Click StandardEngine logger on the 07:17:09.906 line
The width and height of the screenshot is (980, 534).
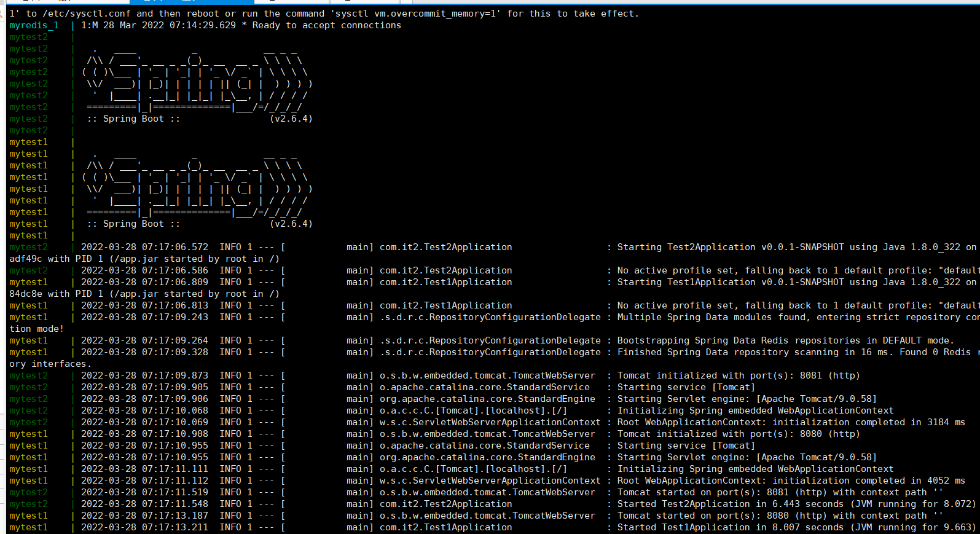coord(487,399)
